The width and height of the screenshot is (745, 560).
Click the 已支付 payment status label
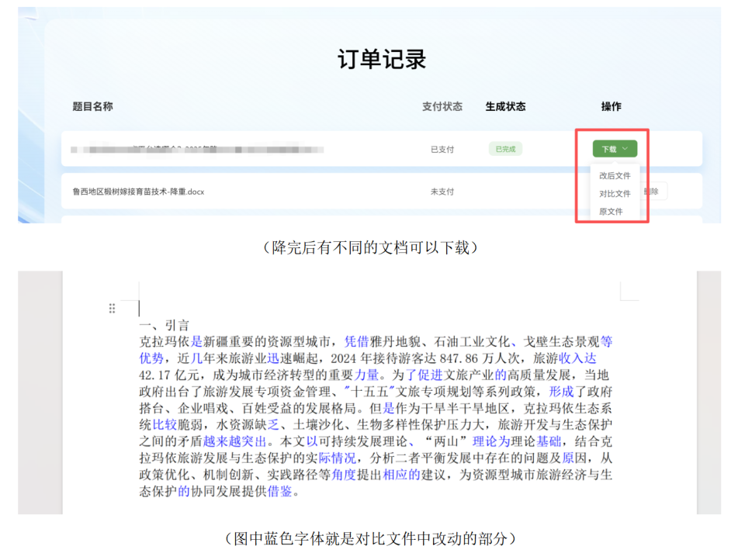pos(442,149)
